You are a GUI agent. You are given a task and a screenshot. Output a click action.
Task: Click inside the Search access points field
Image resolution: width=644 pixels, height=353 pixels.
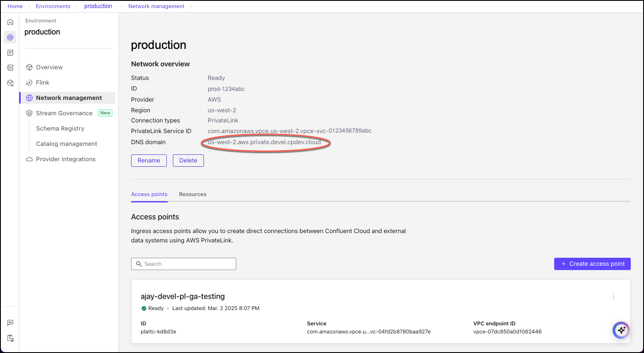[183, 264]
